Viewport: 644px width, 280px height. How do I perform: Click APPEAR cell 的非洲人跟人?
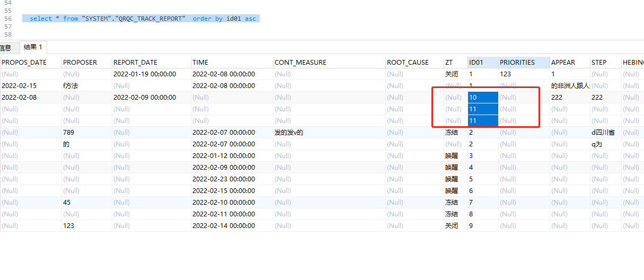[570, 85]
